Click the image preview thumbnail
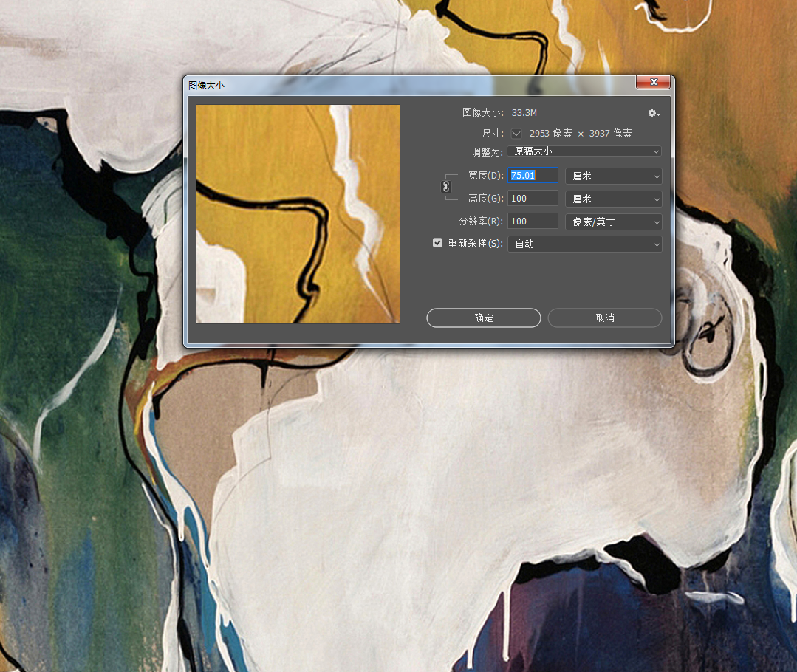This screenshot has height=672, width=797. (298, 214)
